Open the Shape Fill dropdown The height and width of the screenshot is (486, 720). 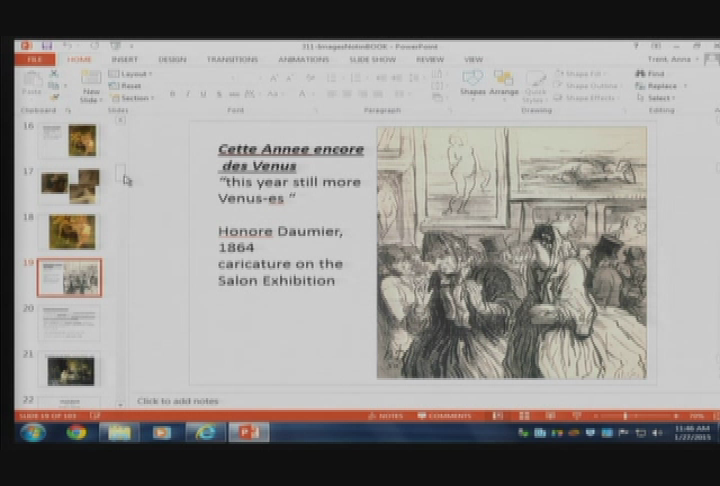point(579,73)
